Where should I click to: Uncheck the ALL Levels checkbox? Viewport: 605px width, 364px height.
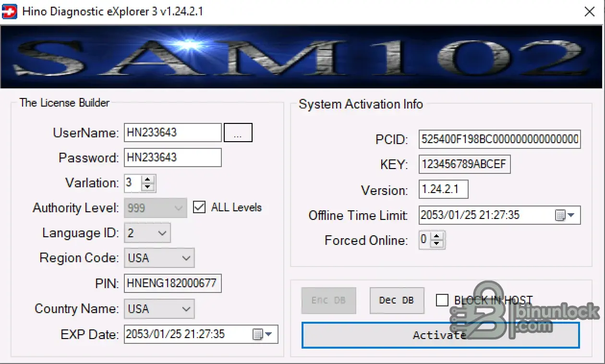(x=199, y=207)
